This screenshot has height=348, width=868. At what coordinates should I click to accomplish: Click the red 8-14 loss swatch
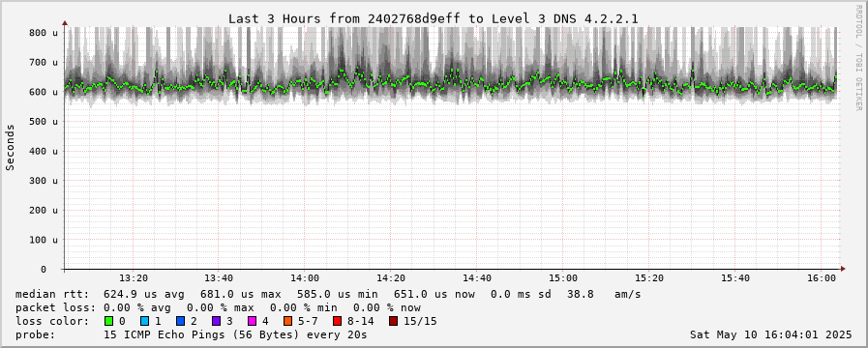337,321
